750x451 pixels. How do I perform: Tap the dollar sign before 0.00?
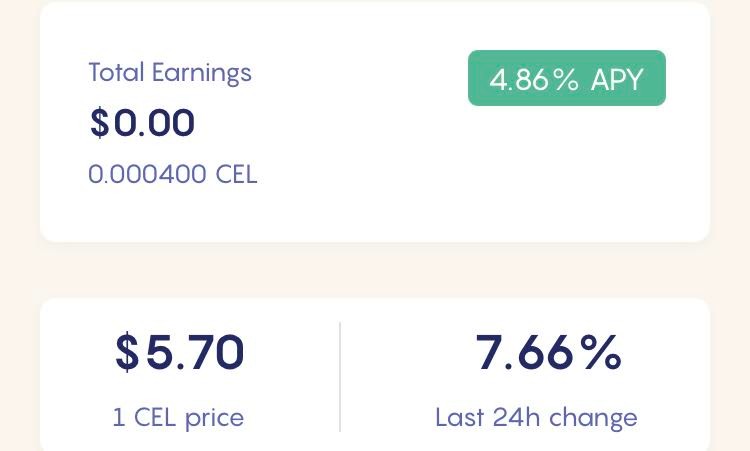coord(99,123)
